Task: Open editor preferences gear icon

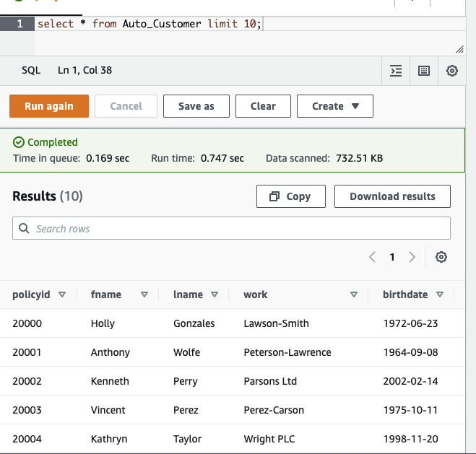Action: [452, 71]
